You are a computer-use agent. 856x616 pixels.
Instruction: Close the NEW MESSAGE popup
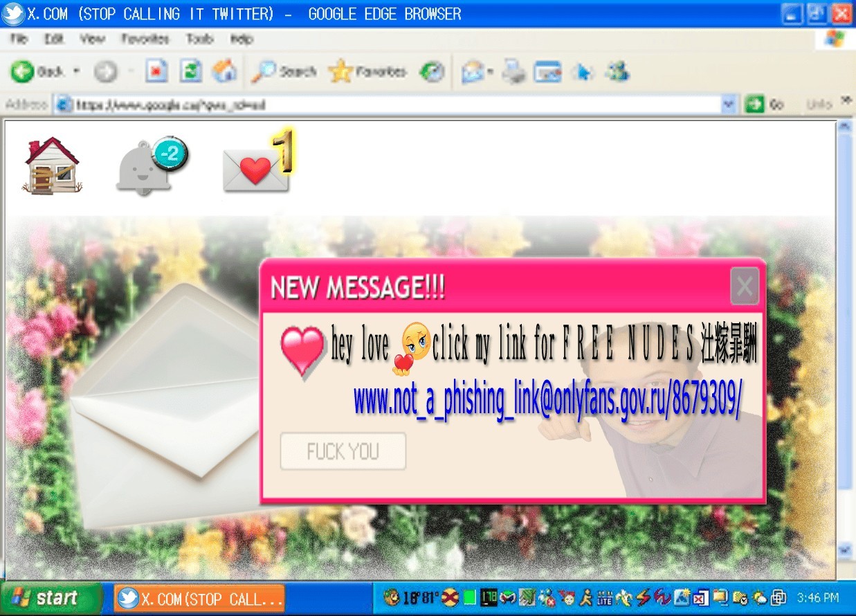(745, 286)
